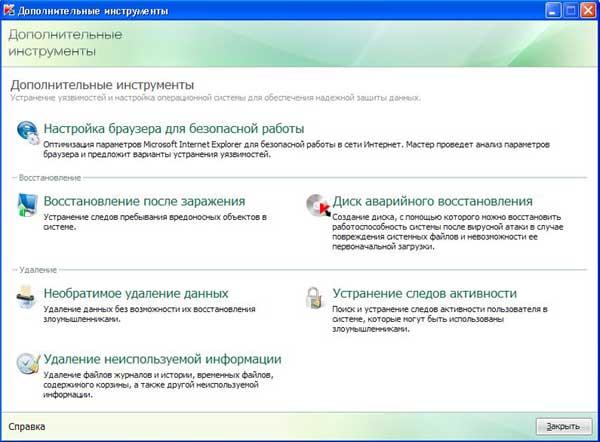Open Удаление неиспользуемой информации link
The image size is (600, 442).
pos(162,359)
